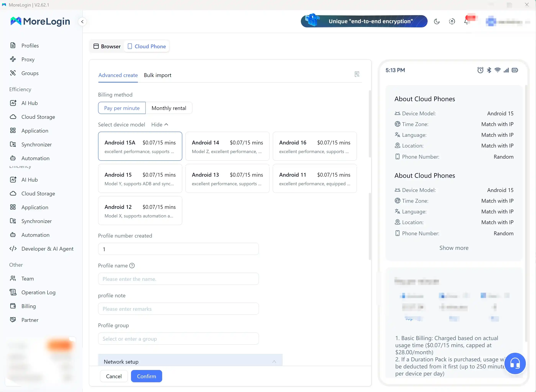536x392 pixels.
Task: Choose the Android 13 device model
Action: (227, 178)
